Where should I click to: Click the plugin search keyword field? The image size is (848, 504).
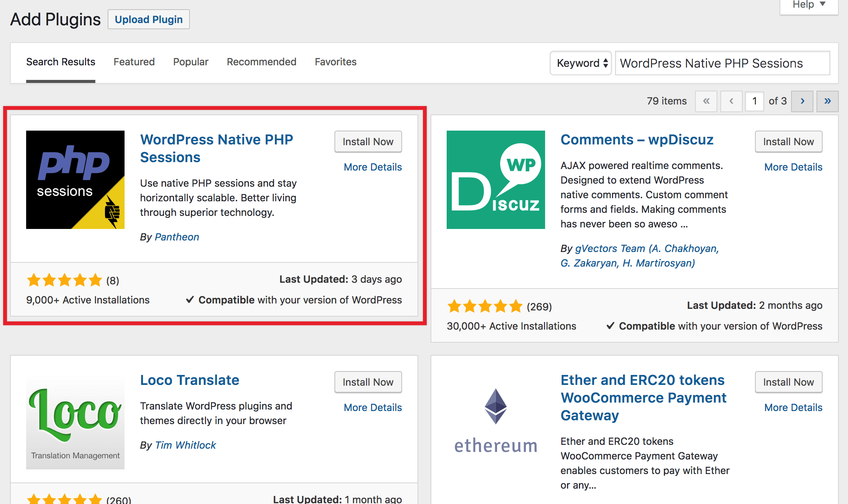pyautogui.click(x=722, y=63)
